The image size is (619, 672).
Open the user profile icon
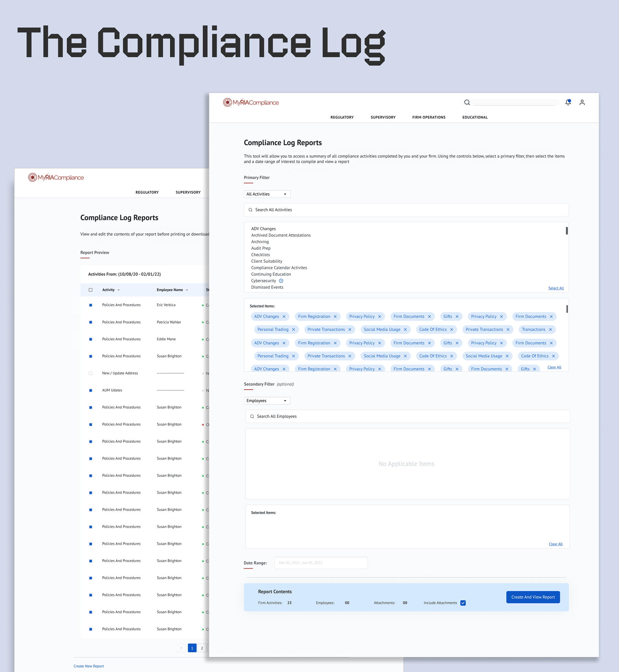coord(582,102)
